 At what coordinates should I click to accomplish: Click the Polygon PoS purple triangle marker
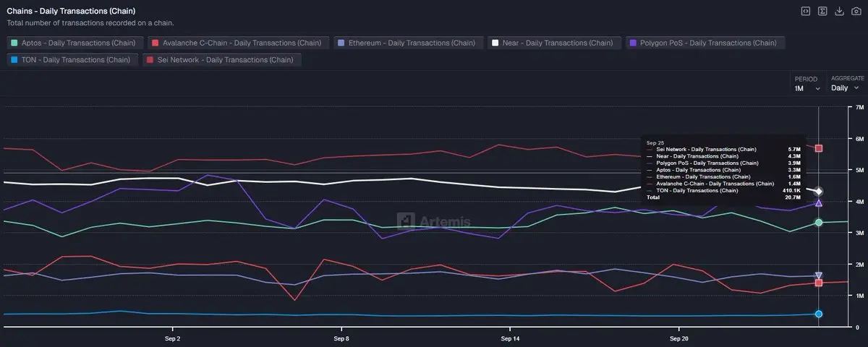(818, 203)
